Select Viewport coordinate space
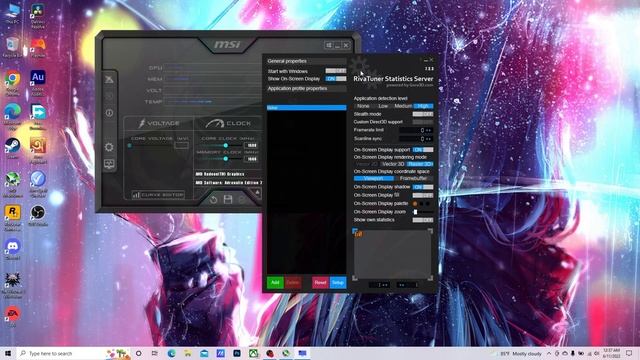 [373, 179]
